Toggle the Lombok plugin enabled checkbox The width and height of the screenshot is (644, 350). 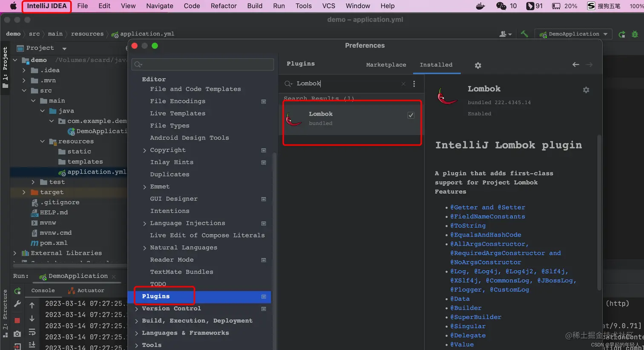(x=411, y=115)
